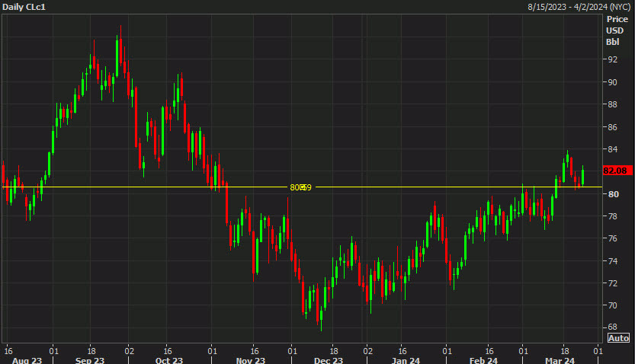Screen dimensions: 635x364
Task: Click the Aug 23 month label
Action: tap(27, 360)
